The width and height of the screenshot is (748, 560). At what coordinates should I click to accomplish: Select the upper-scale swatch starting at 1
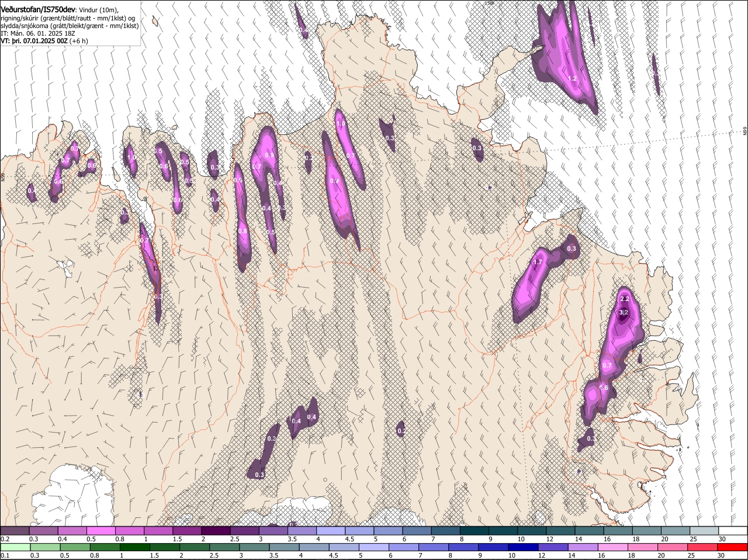point(158,530)
